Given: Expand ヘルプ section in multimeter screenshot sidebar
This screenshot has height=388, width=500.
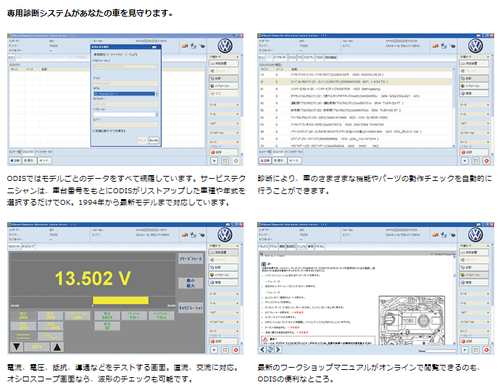Looking at the screenshot, I should point(224,312).
